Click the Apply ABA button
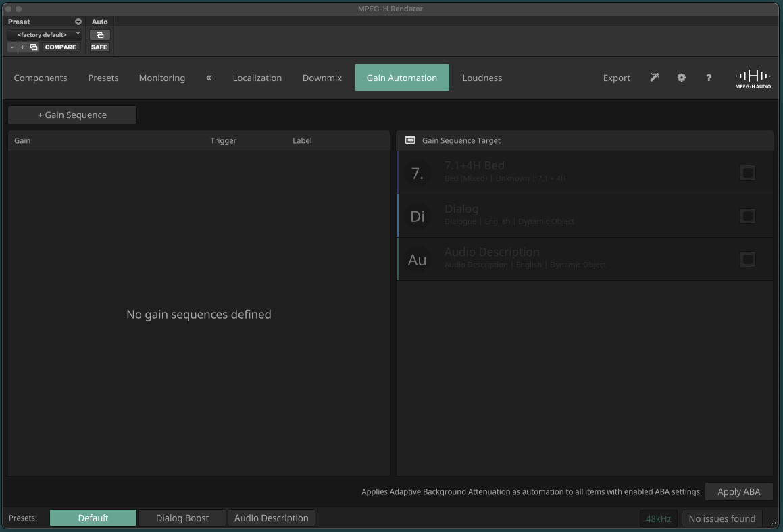 point(739,491)
